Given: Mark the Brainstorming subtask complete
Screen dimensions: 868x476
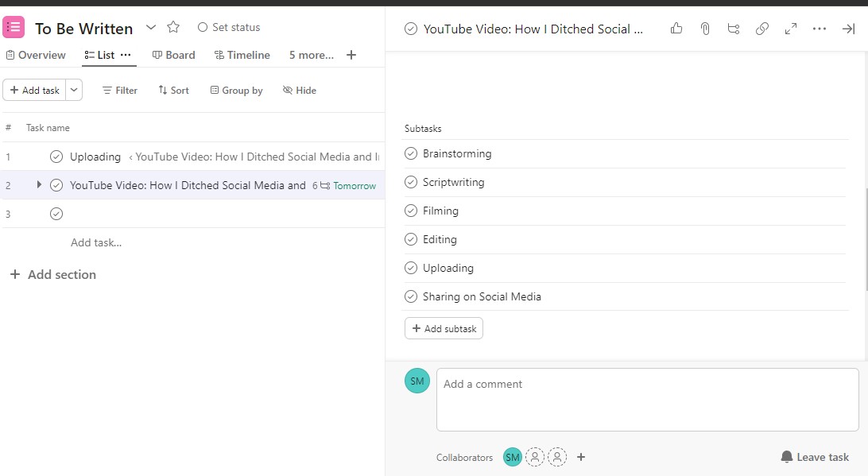Looking at the screenshot, I should [411, 153].
